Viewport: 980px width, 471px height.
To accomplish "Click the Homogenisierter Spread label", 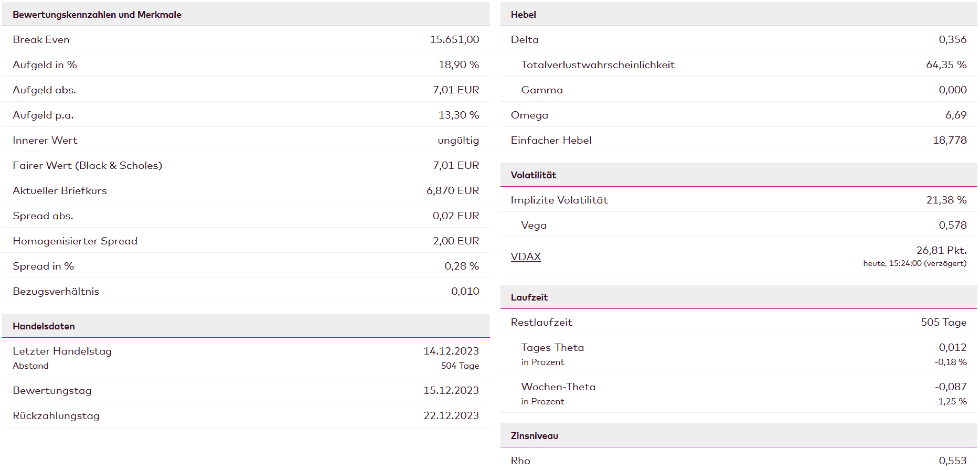I will pos(75,241).
